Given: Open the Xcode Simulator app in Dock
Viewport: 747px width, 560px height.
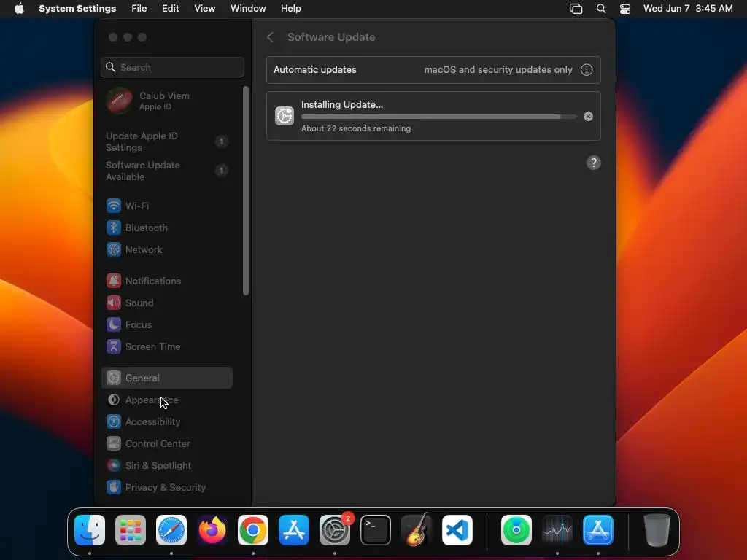Looking at the screenshot, I should click(x=598, y=530).
